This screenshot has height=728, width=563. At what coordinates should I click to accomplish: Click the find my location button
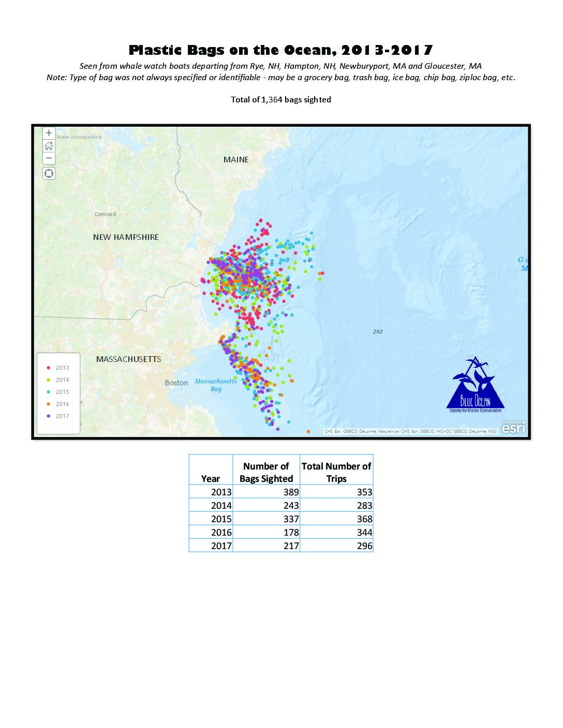pos(49,174)
